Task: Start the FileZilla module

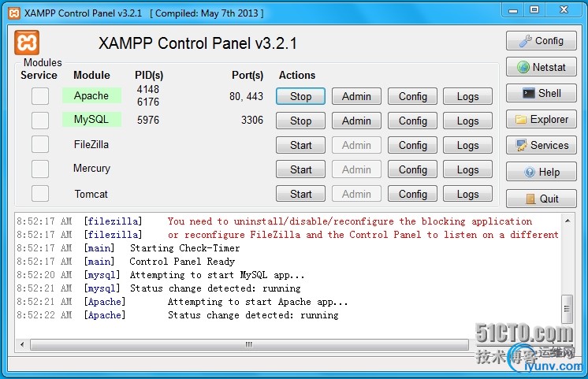Action: (x=300, y=145)
